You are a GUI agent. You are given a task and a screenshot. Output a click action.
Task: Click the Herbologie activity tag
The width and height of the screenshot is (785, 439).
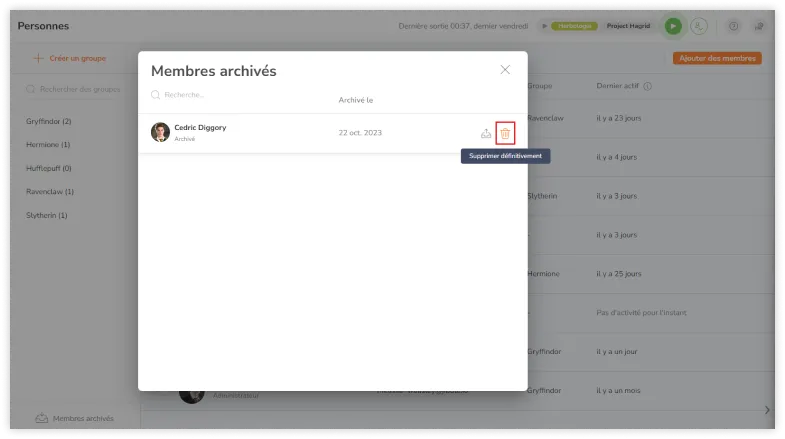coord(574,27)
